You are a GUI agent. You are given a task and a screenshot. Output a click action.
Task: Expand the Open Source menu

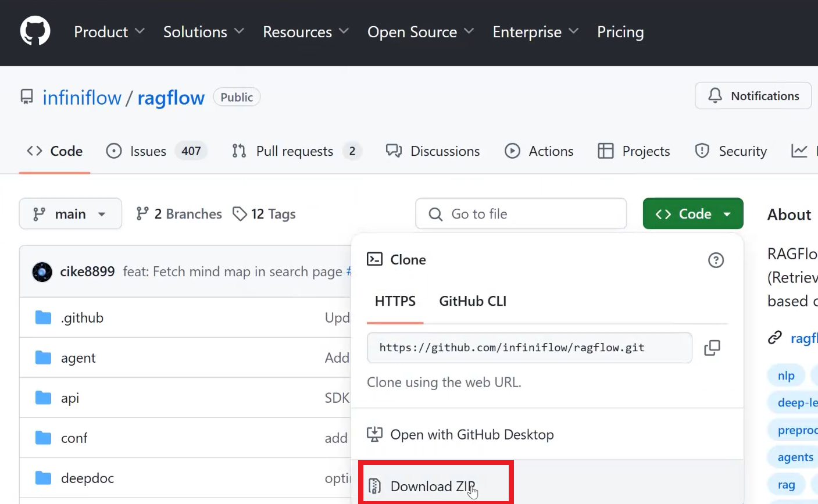(x=421, y=32)
